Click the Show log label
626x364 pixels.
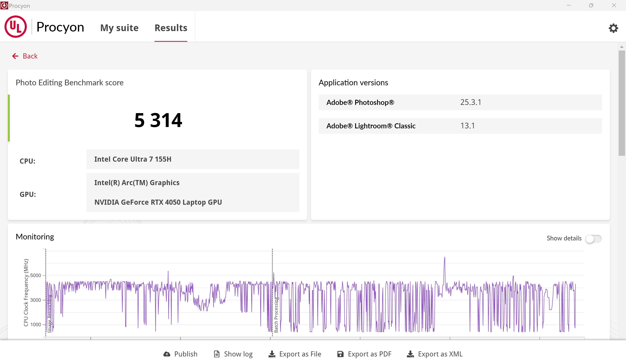coord(238,354)
